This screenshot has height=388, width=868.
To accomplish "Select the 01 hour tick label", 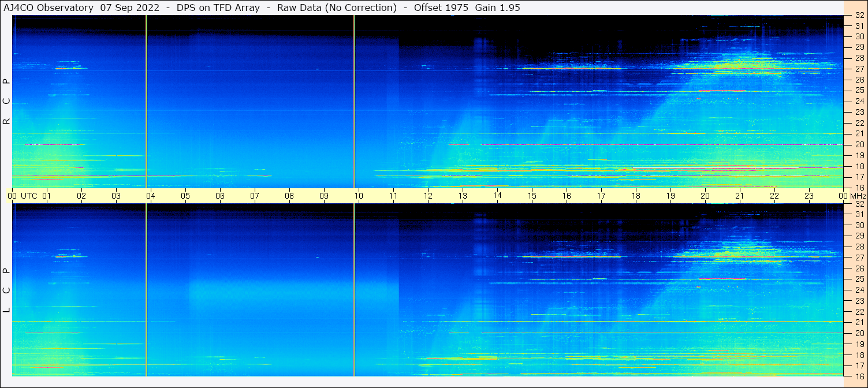I will pyautogui.click(x=47, y=196).
